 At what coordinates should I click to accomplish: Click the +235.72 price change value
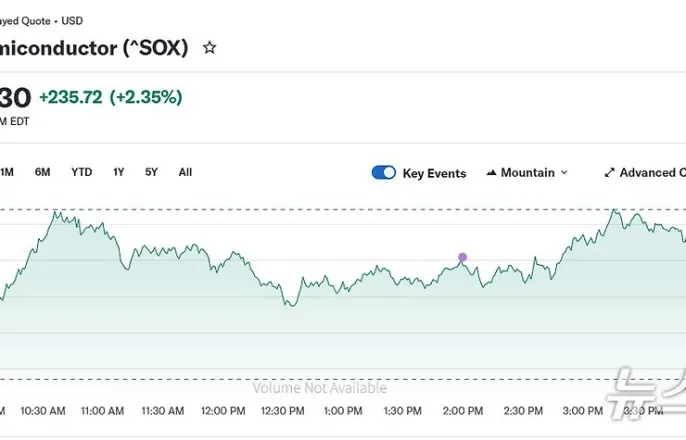(x=71, y=97)
